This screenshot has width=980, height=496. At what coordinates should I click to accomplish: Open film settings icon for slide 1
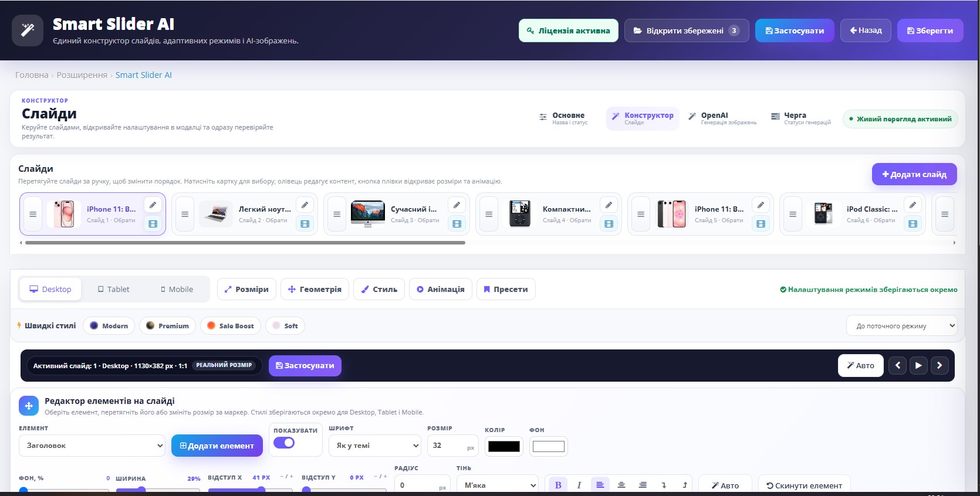point(153,223)
